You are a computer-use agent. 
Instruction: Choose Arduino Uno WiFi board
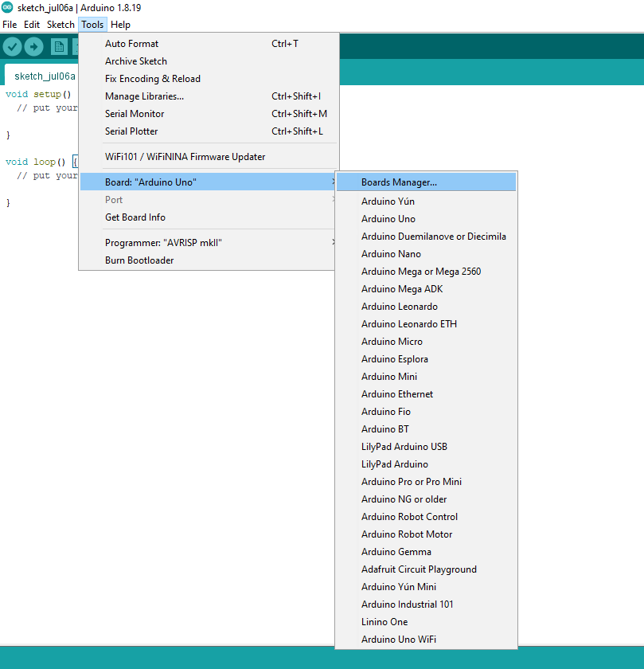tap(426, 639)
